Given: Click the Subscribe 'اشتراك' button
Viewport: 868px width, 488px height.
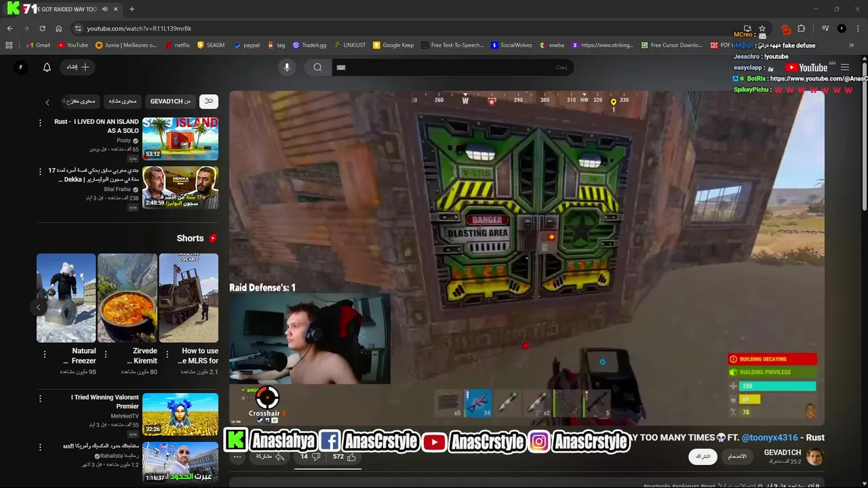Looking at the screenshot, I should pyautogui.click(x=703, y=456).
